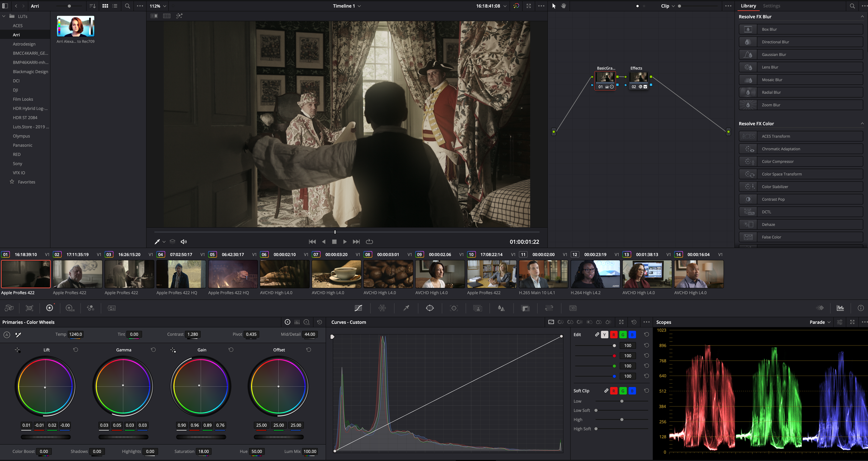868x461 pixels.
Task: Show the Keyframes palette
Action: 820,308
